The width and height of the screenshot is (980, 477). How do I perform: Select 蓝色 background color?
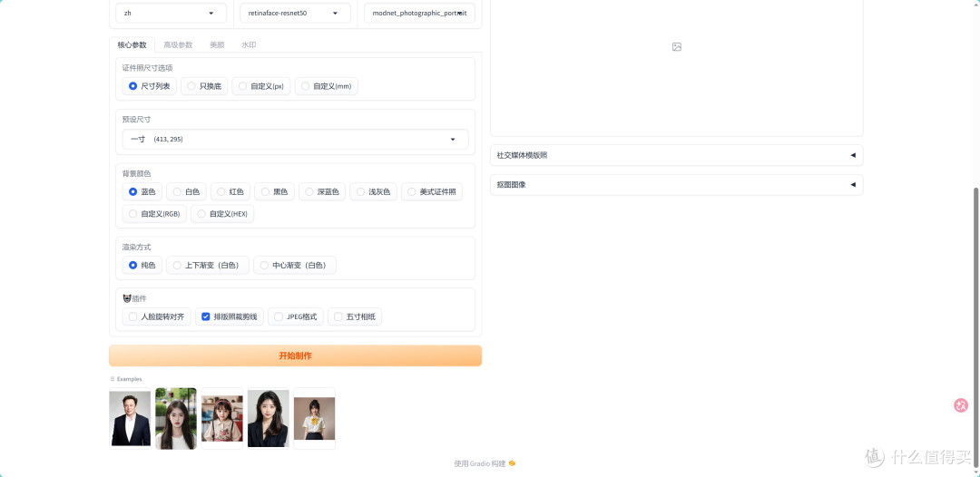click(x=142, y=191)
